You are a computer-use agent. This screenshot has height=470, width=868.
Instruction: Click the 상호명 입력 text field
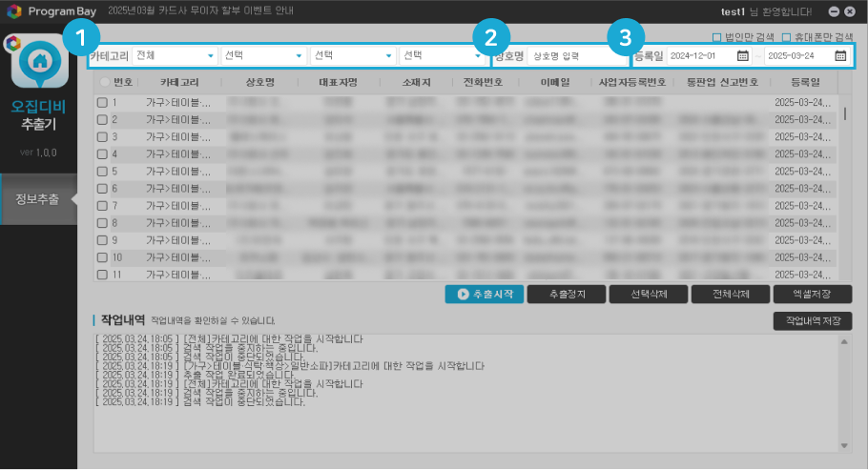coord(574,56)
